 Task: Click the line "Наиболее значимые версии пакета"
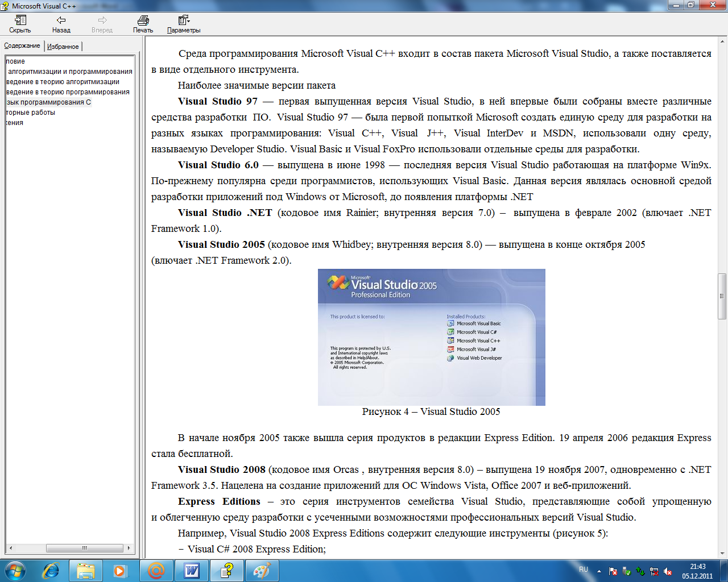click(x=257, y=85)
